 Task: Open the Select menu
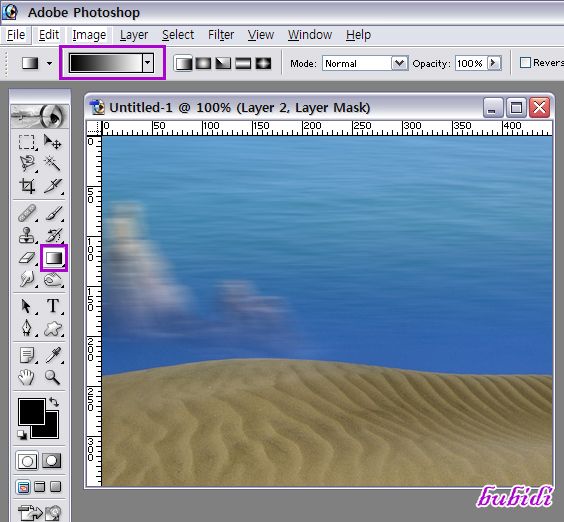(x=178, y=35)
